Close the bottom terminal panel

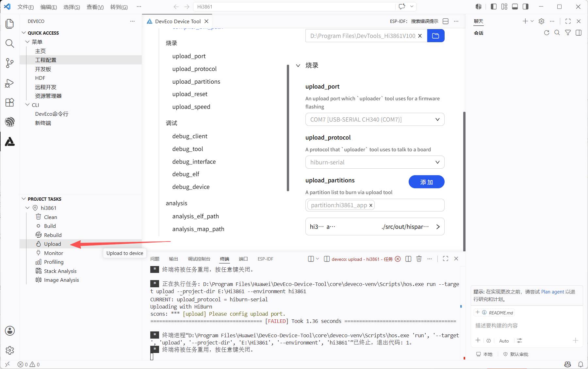coord(456,259)
